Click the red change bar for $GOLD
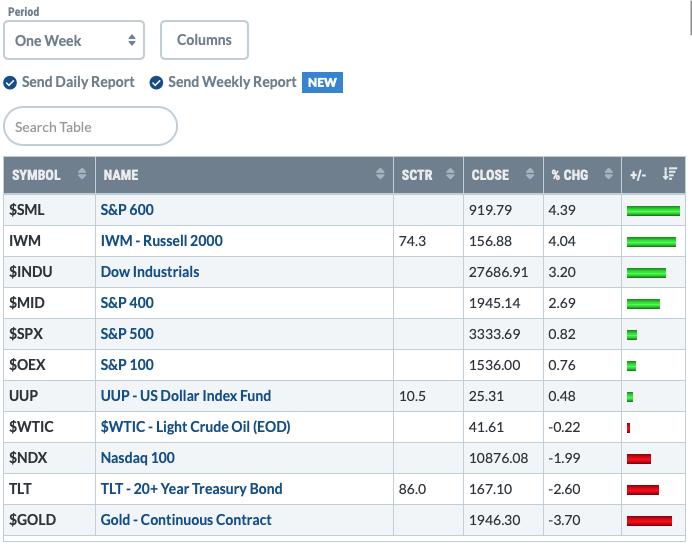The width and height of the screenshot is (692, 545). (x=649, y=521)
